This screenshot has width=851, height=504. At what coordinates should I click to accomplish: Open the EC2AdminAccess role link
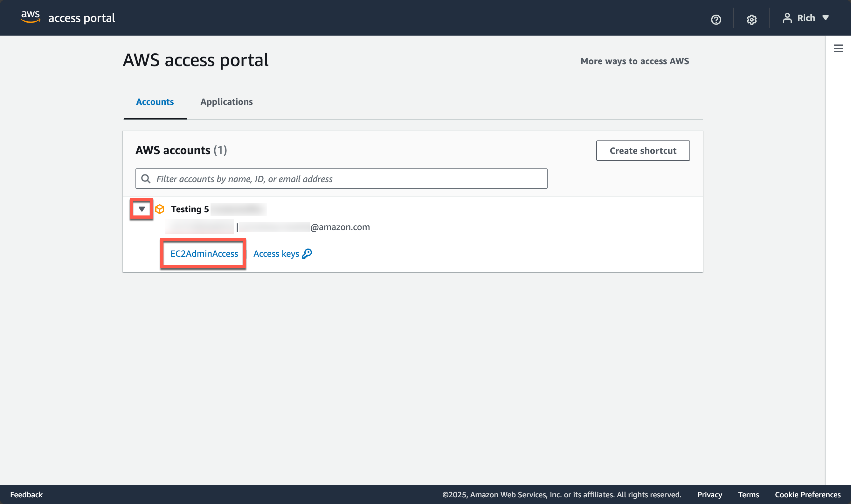point(204,253)
